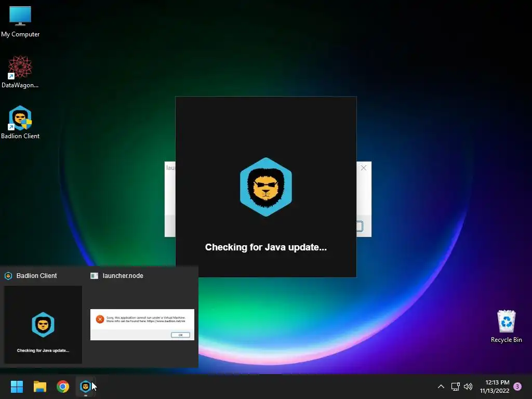Open the Windows Start menu

pyautogui.click(x=17, y=387)
